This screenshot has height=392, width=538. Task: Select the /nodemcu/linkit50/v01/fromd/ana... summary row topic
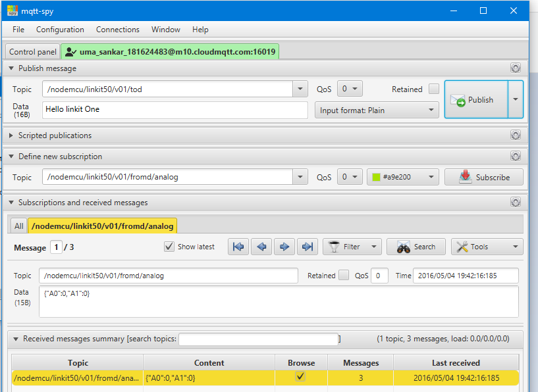pos(76,378)
